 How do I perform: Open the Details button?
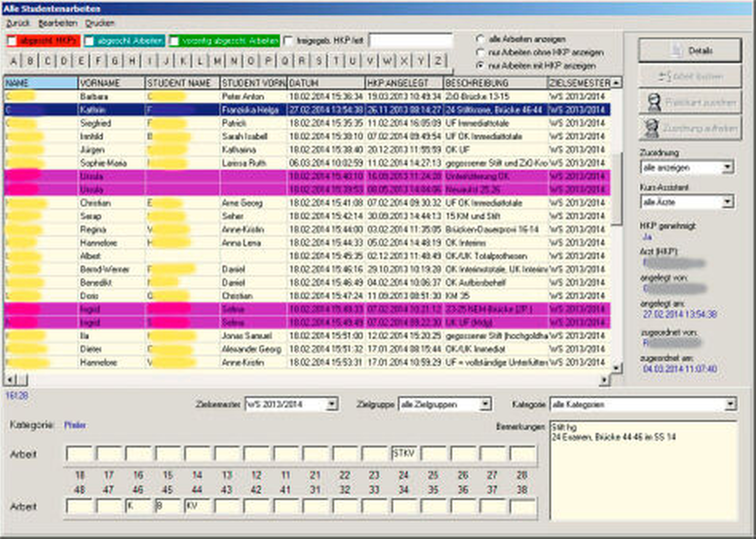coord(690,50)
